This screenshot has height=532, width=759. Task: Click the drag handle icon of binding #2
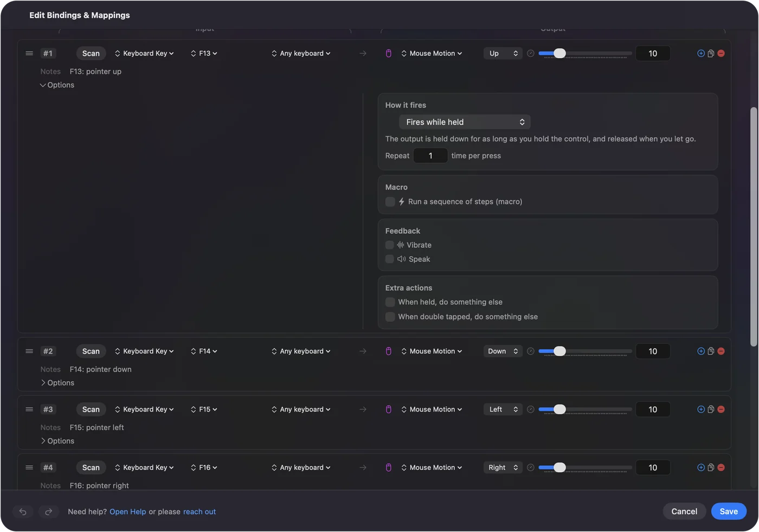pyautogui.click(x=29, y=351)
